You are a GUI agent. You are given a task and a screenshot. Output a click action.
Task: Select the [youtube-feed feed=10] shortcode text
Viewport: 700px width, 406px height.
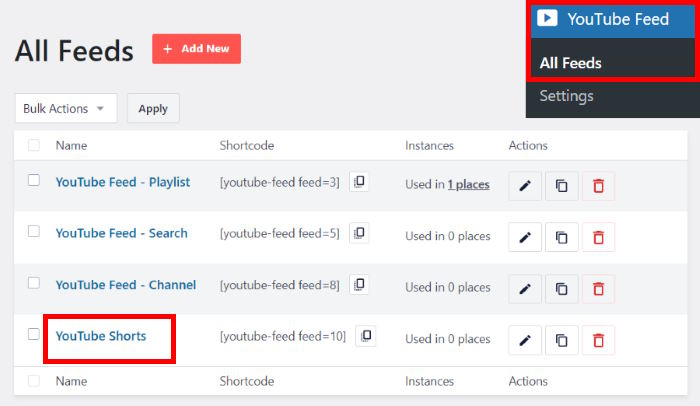283,336
